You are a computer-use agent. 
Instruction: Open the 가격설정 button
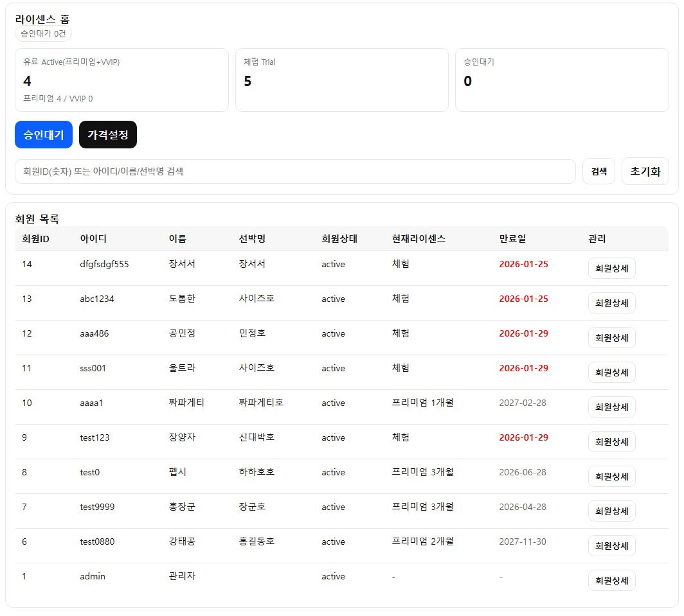point(108,135)
